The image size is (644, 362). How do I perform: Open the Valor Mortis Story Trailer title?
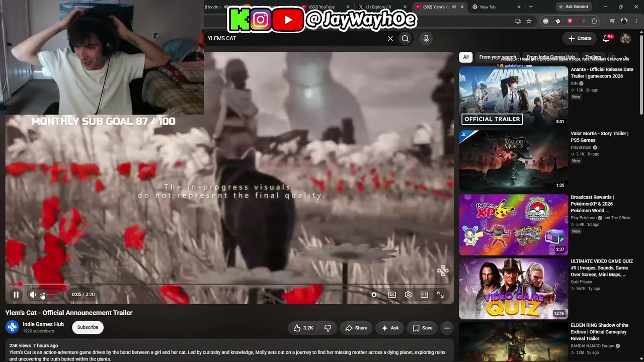(599, 137)
